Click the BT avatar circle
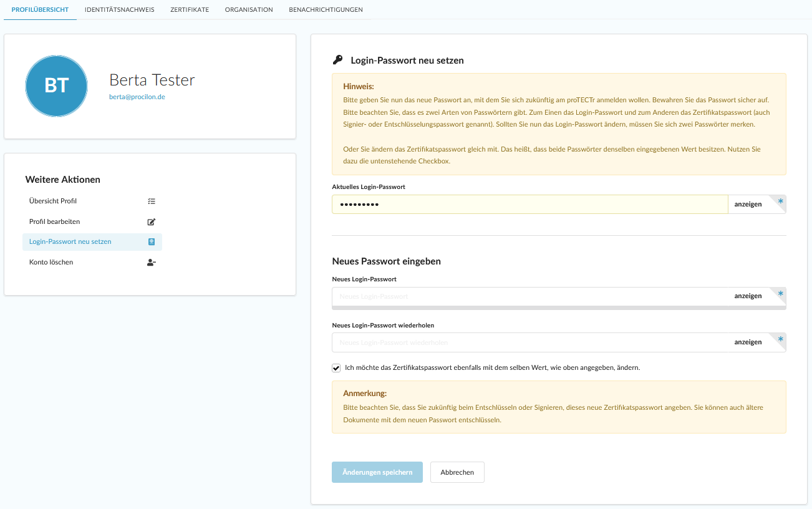Image resolution: width=812 pixels, height=509 pixels. pyautogui.click(x=57, y=86)
